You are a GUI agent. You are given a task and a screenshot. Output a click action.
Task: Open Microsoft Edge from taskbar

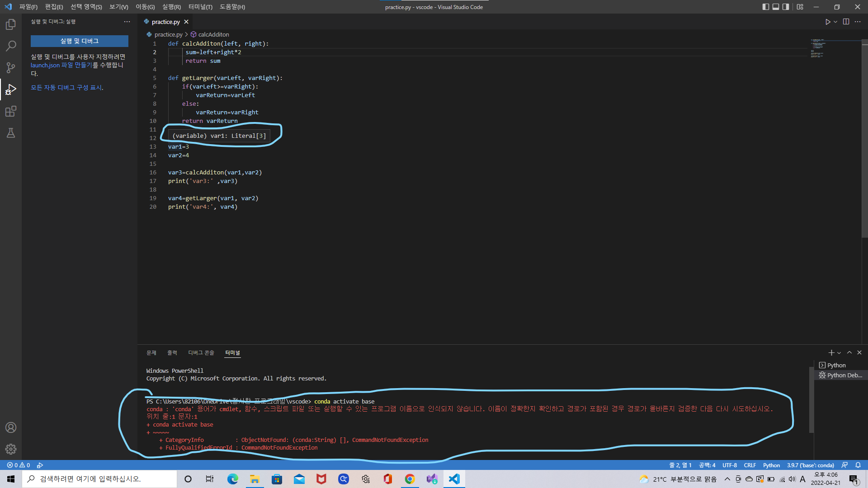232,479
